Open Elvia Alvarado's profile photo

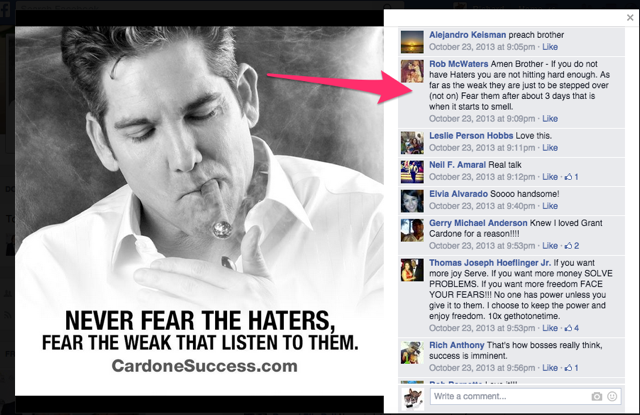(412, 201)
